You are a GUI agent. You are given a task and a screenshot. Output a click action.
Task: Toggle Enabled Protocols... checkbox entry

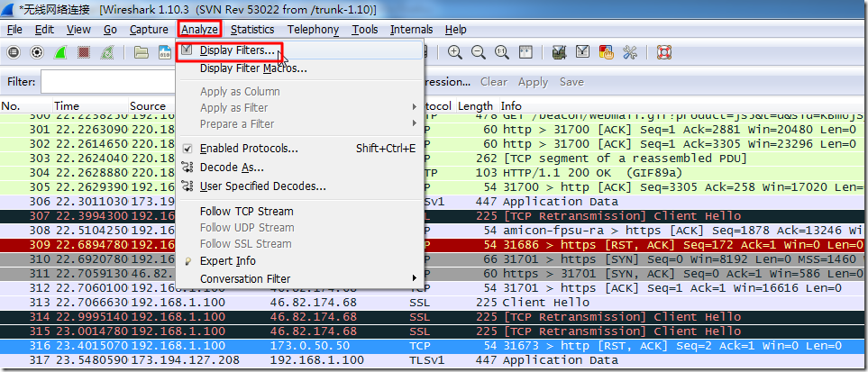click(x=249, y=149)
